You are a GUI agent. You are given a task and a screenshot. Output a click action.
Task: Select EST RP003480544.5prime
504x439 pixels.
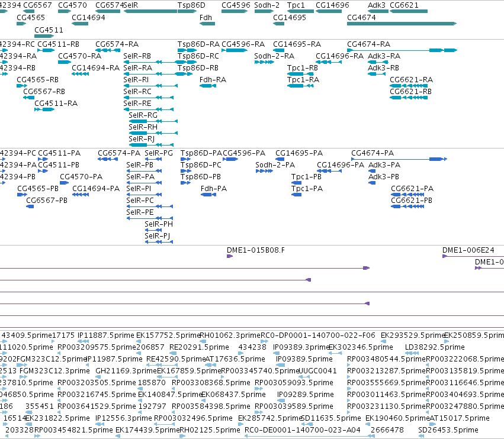(x=349, y=365)
